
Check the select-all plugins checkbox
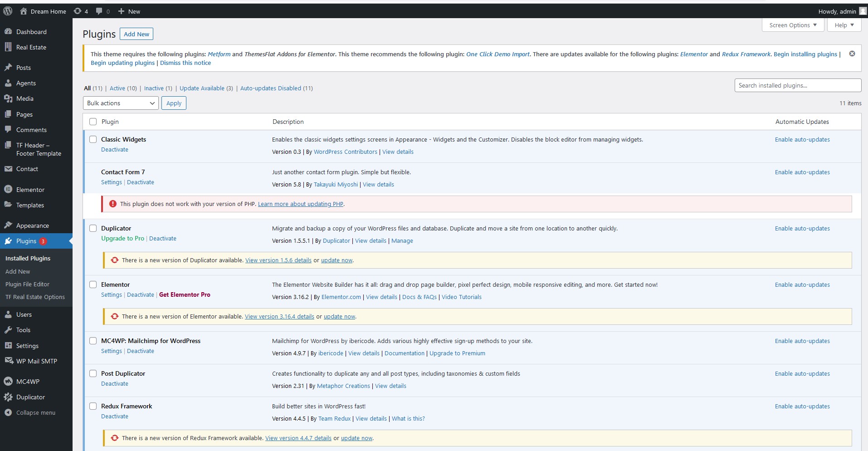[x=93, y=122]
